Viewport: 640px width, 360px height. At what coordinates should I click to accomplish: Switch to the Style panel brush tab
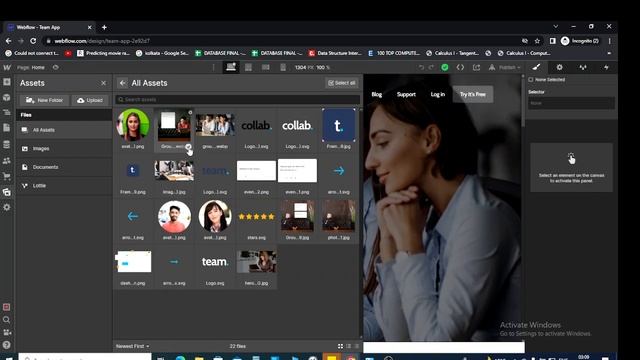[536, 67]
